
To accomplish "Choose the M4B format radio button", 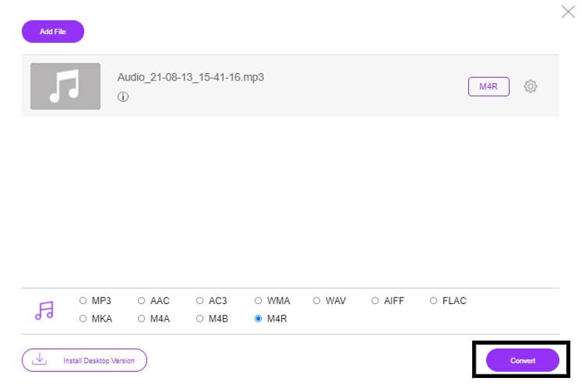I will [x=200, y=318].
